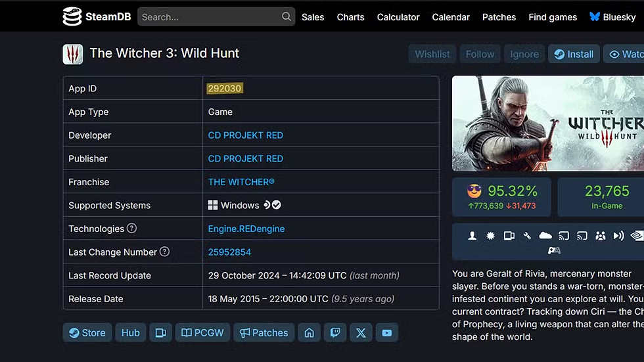Click the controller support gamepad icon
The height and width of the screenshot is (362, 644).
554,250
